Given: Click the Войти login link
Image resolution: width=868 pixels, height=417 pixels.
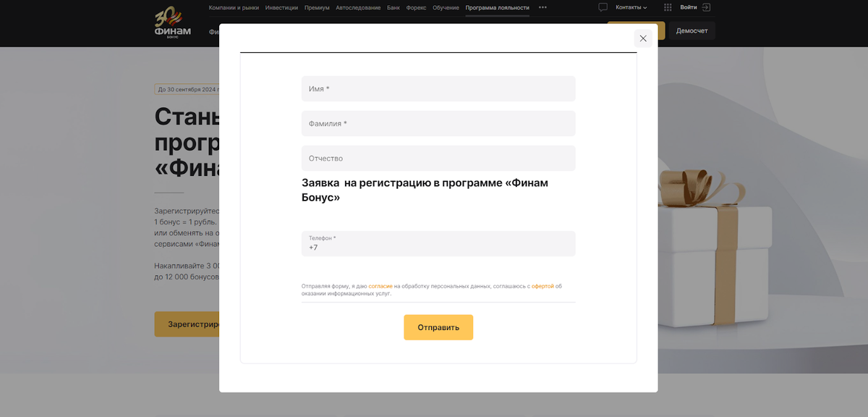Looking at the screenshot, I should click(x=689, y=7).
